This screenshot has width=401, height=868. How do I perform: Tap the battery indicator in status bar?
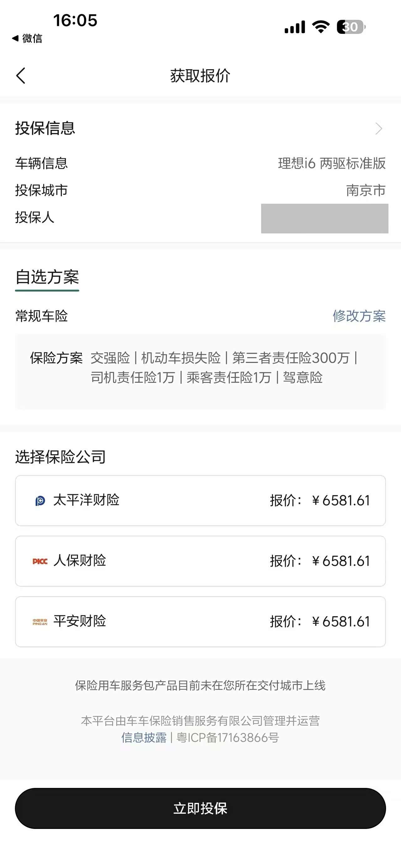click(351, 27)
